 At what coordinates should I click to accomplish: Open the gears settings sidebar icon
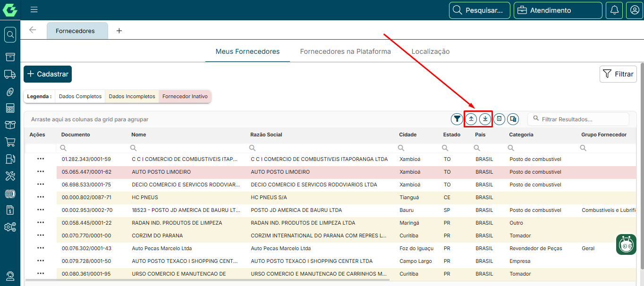[10, 227]
